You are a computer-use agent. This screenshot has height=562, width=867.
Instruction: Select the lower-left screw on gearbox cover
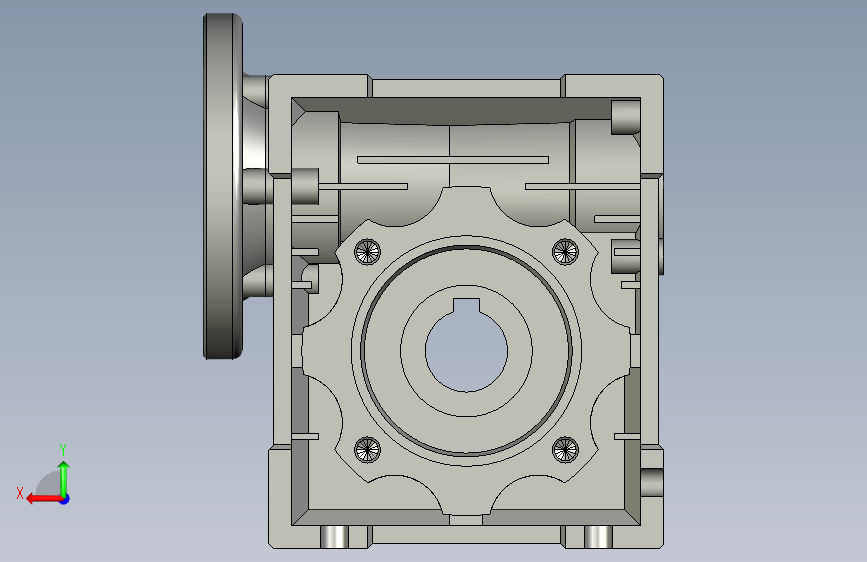[367, 449]
